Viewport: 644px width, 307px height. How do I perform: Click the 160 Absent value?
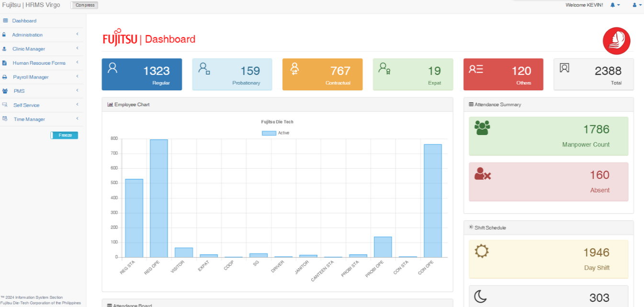coord(599,175)
